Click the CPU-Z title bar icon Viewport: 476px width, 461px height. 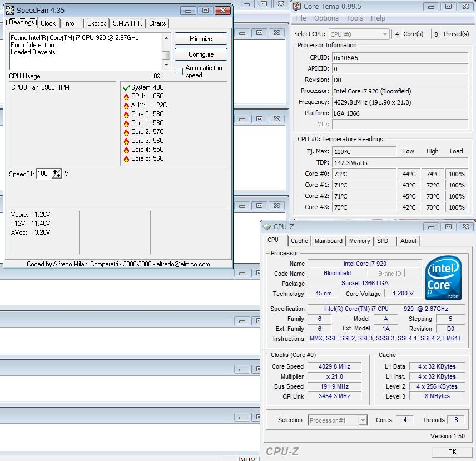(267, 227)
